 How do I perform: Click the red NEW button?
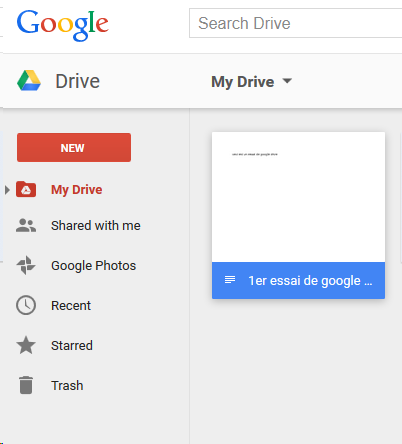(74, 147)
